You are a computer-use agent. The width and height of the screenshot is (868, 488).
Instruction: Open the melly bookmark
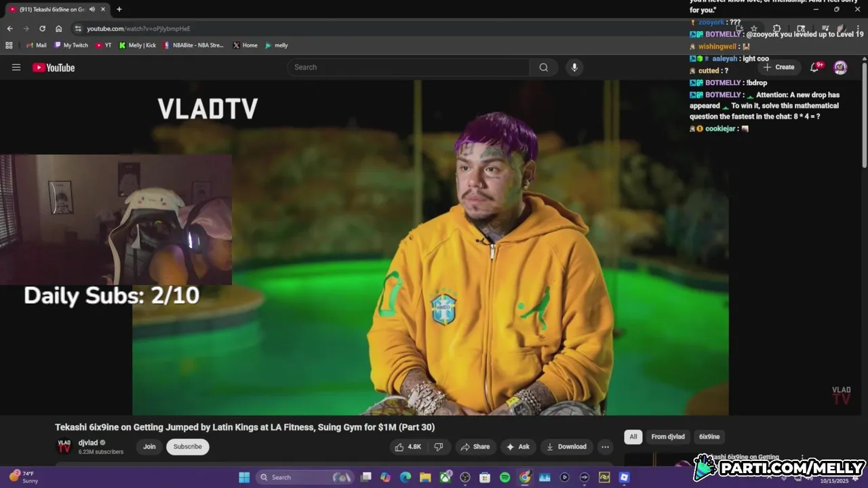[276, 45]
